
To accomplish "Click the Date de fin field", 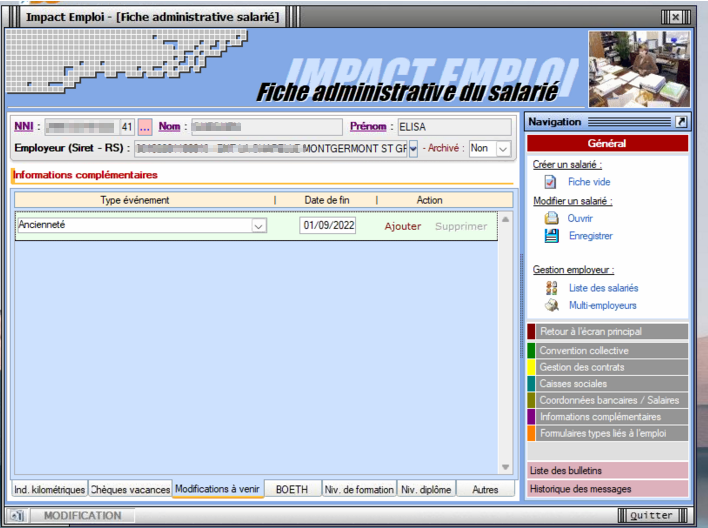I will click(x=327, y=226).
